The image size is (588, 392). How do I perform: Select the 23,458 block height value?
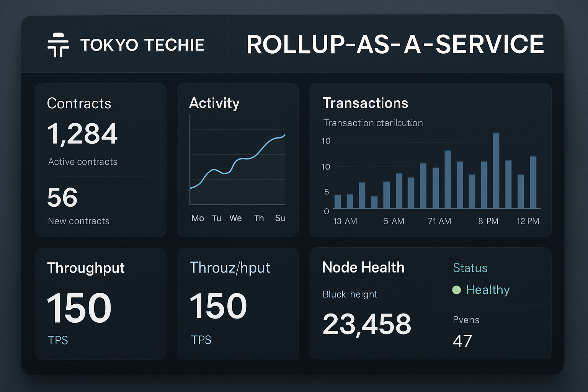367,324
